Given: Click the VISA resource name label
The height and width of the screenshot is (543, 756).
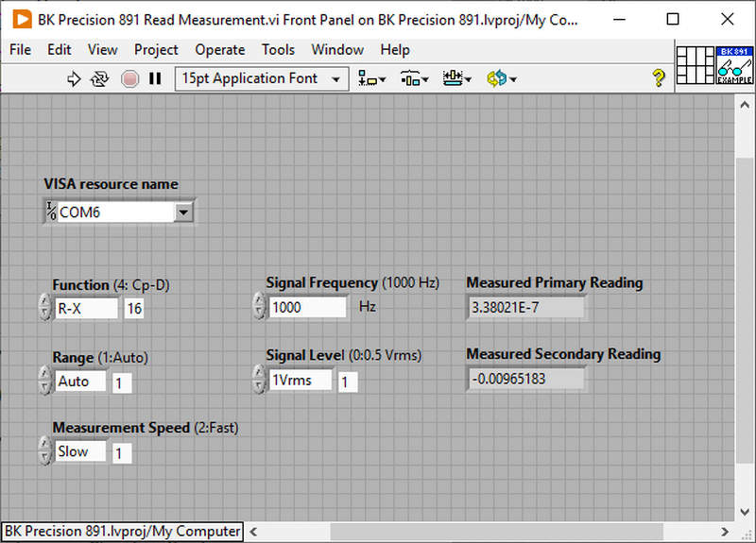Looking at the screenshot, I should click(x=111, y=184).
